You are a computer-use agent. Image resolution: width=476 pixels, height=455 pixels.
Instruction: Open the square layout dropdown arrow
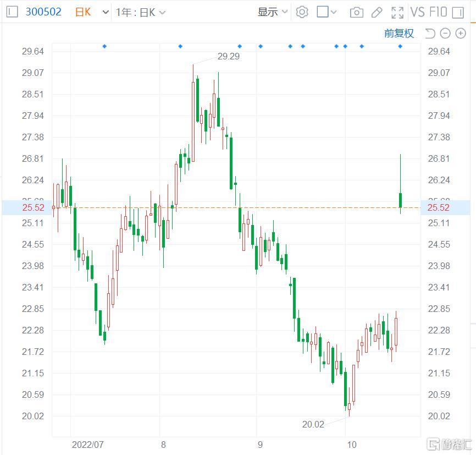pos(334,12)
